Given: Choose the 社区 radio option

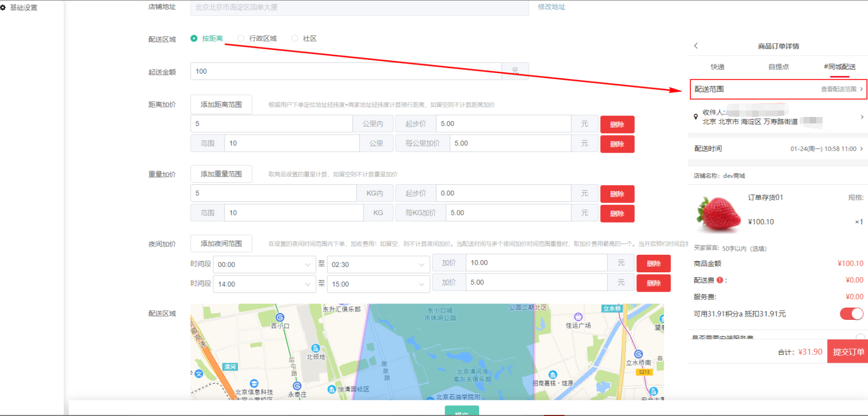Looking at the screenshot, I should 294,38.
